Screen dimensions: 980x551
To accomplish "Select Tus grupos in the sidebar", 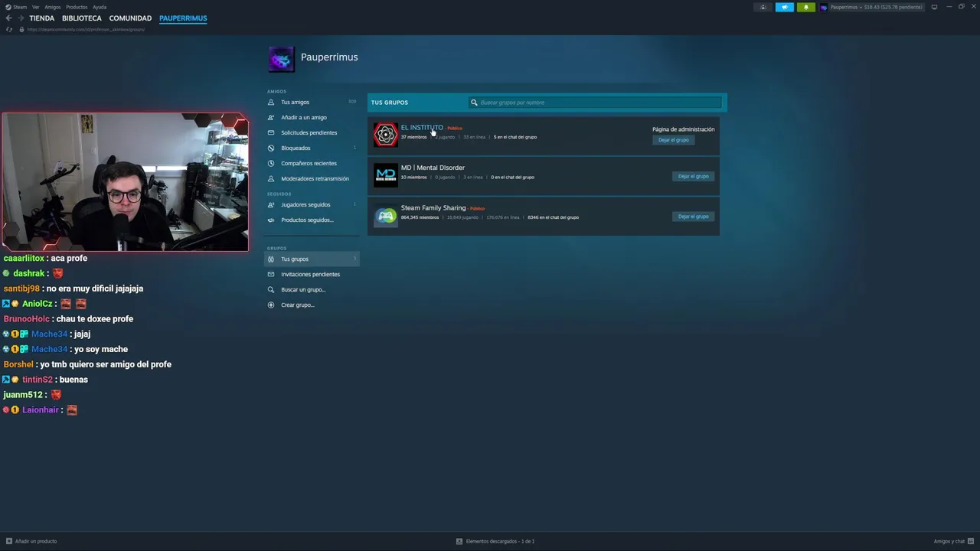I will point(312,259).
